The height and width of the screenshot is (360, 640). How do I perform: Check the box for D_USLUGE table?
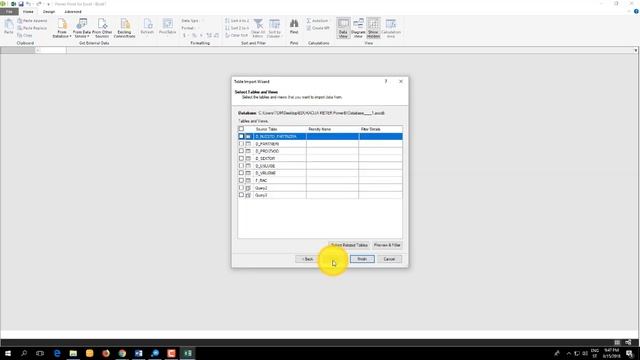pyautogui.click(x=241, y=165)
